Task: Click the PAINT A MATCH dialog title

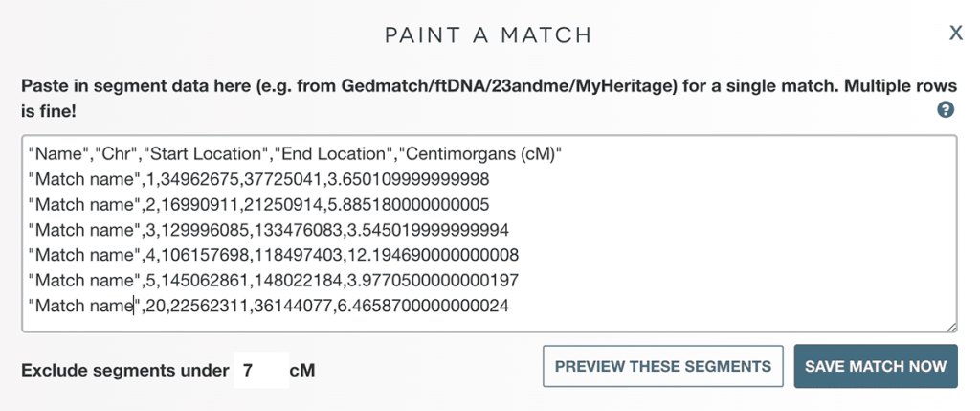Action: point(488,35)
